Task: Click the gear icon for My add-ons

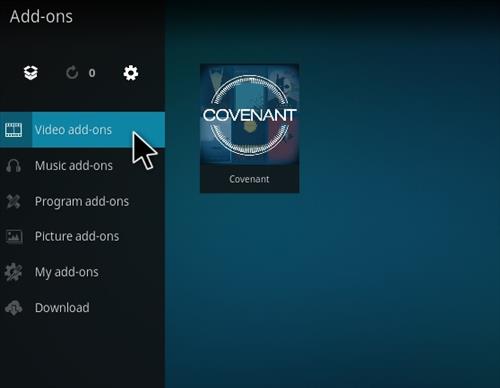Action: pyautogui.click(x=13, y=272)
